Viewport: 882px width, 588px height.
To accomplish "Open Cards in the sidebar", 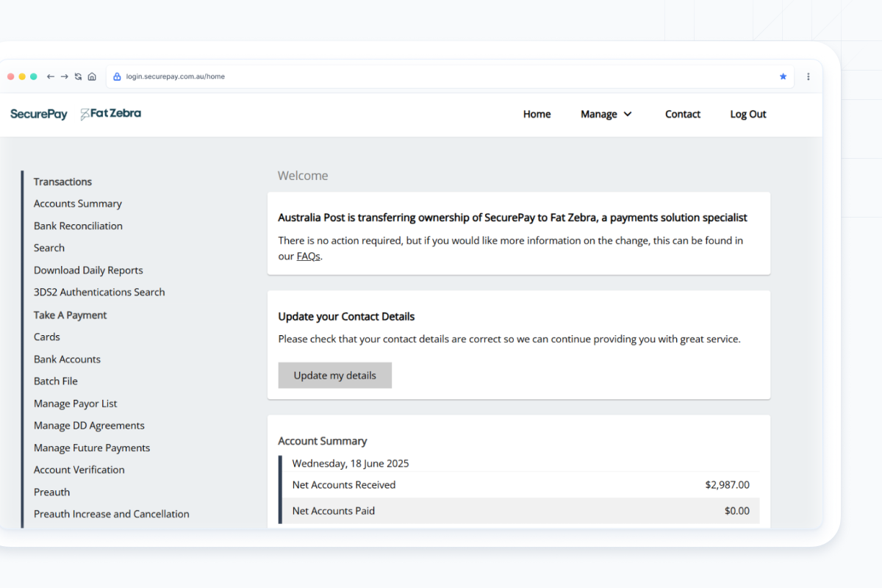I will click(47, 337).
